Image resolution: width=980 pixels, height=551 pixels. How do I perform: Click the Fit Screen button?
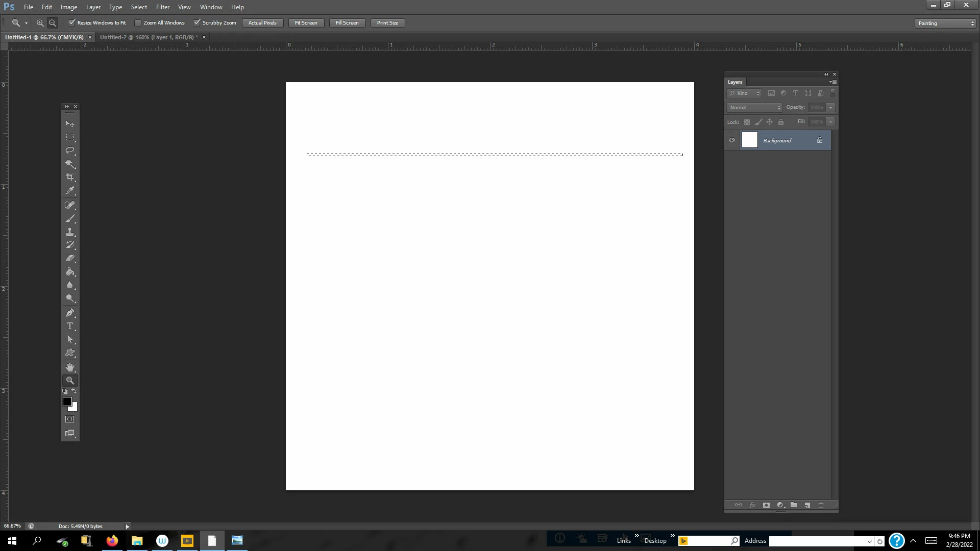point(306,22)
